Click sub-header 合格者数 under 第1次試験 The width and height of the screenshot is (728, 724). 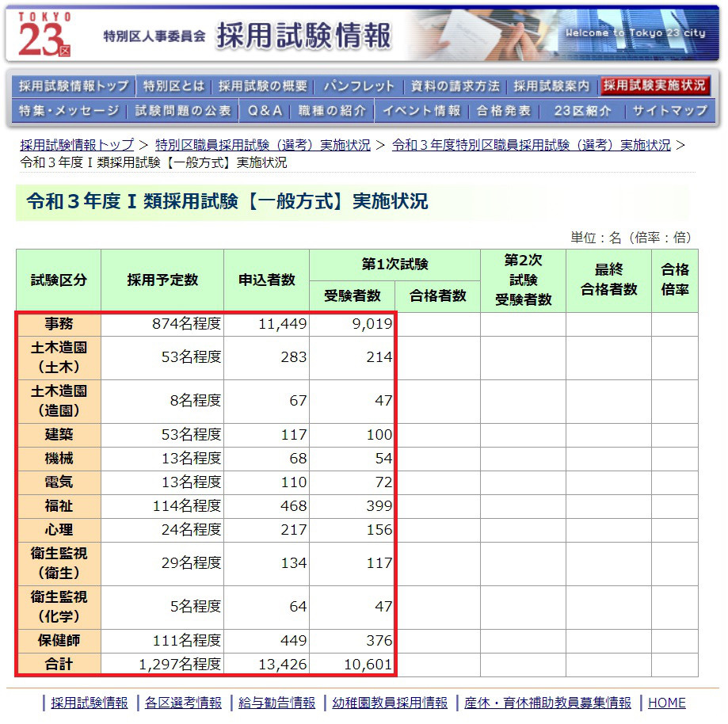(x=437, y=295)
